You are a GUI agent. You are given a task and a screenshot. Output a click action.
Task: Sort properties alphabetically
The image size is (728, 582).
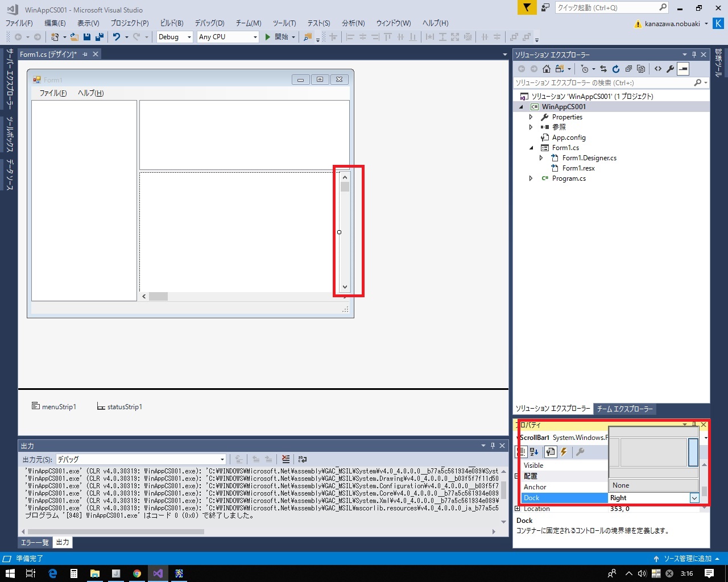point(535,452)
